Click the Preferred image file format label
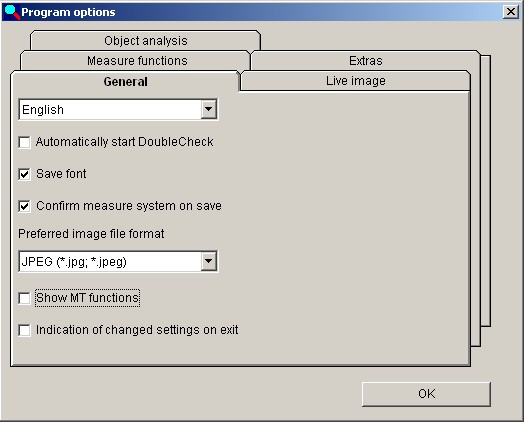This screenshot has width=524, height=422. [91, 234]
